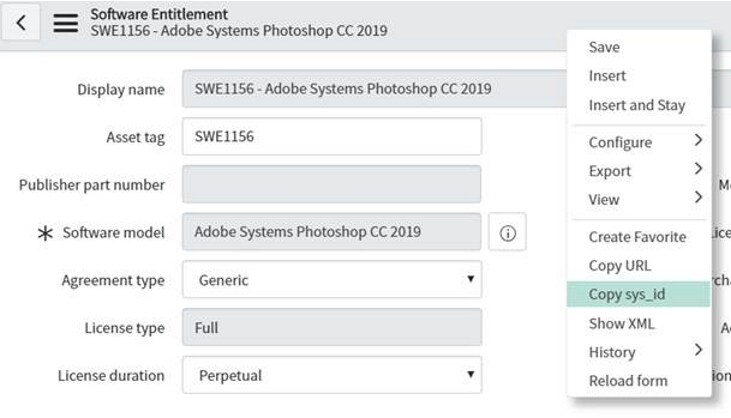This screenshot has width=731, height=418.
Task: Choose Insert from the context menu
Action: [607, 76]
